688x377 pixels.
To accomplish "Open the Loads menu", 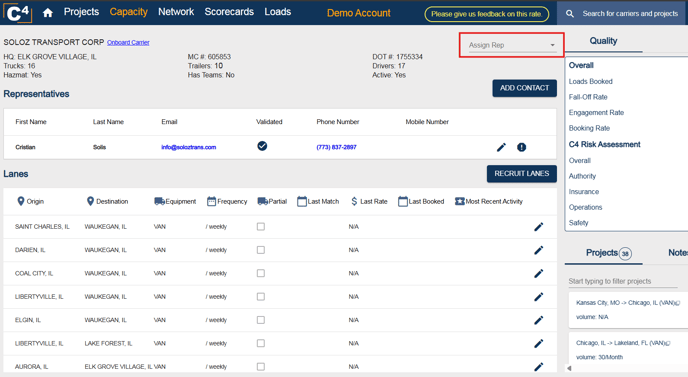I will (278, 12).
